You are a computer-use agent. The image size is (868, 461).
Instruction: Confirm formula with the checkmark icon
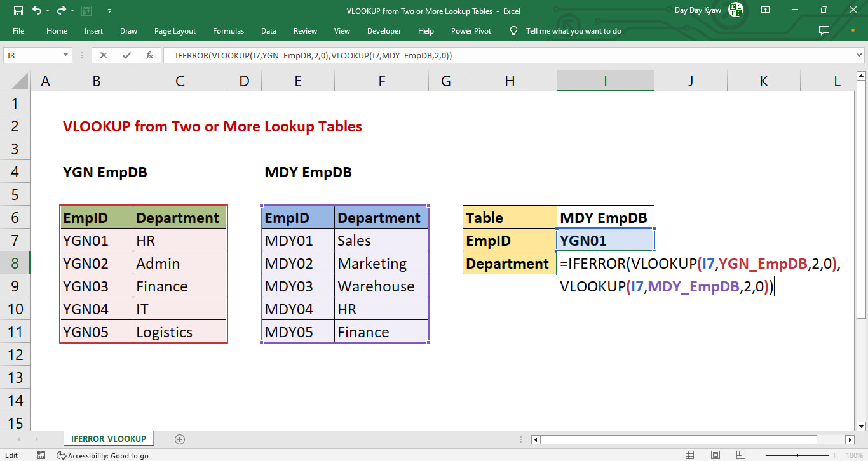[126, 55]
